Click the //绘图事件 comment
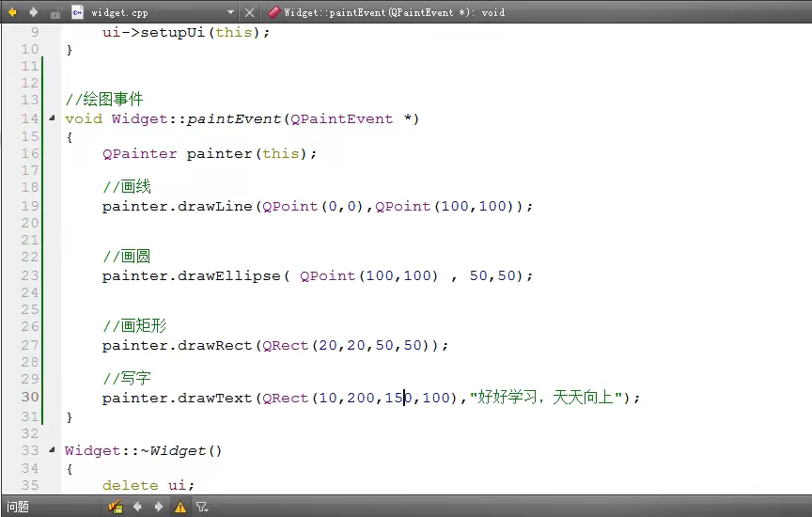Image resolution: width=812 pixels, height=517 pixels. (x=104, y=99)
